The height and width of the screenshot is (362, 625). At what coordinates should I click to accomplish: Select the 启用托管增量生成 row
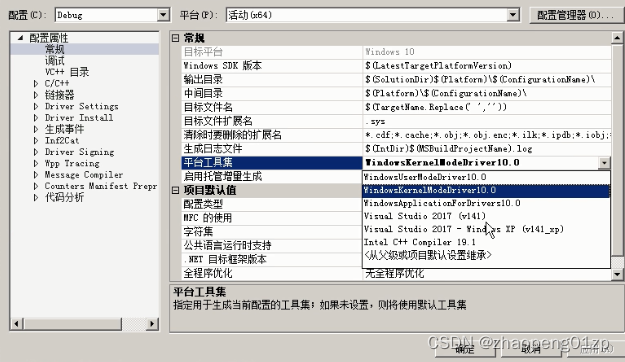[x=272, y=176]
